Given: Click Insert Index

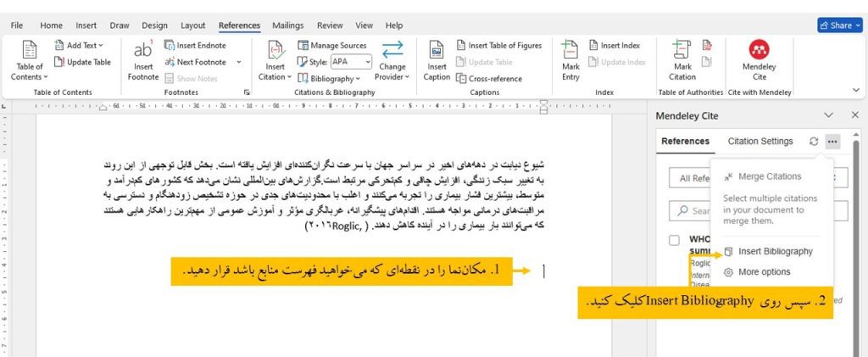Looking at the screenshot, I should tap(614, 46).
